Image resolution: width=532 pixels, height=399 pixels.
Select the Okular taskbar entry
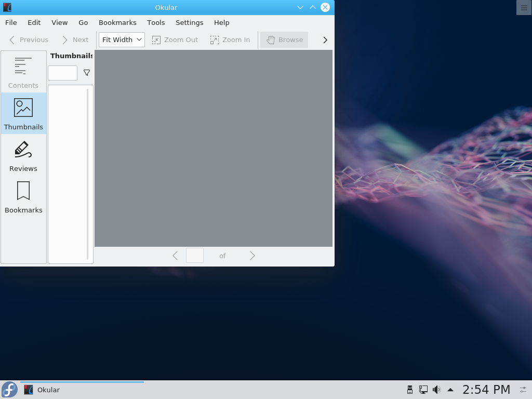[x=82, y=390]
